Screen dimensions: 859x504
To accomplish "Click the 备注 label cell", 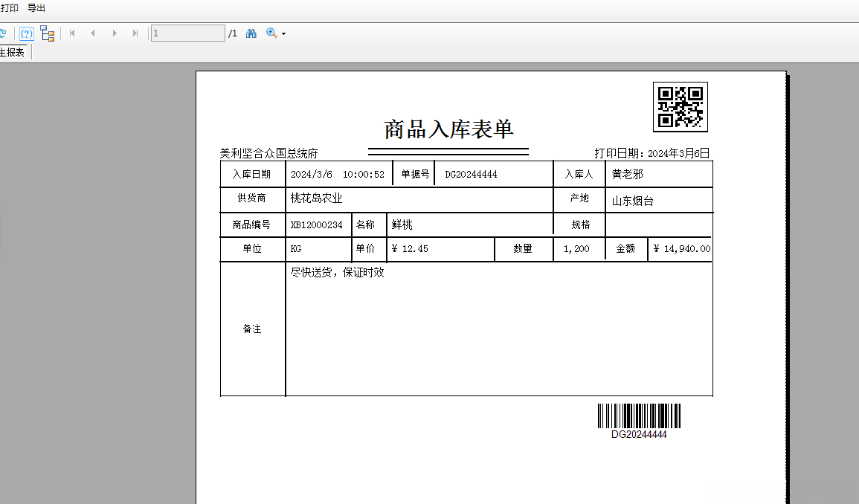I will pos(252,329).
